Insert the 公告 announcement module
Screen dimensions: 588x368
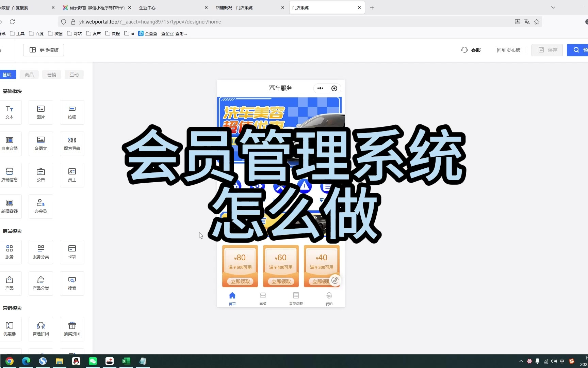point(41,175)
